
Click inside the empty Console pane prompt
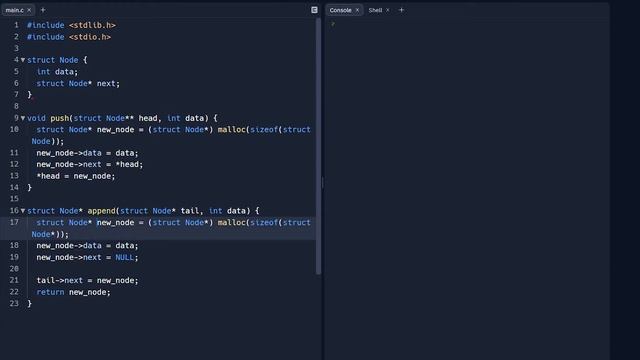tap(333, 24)
